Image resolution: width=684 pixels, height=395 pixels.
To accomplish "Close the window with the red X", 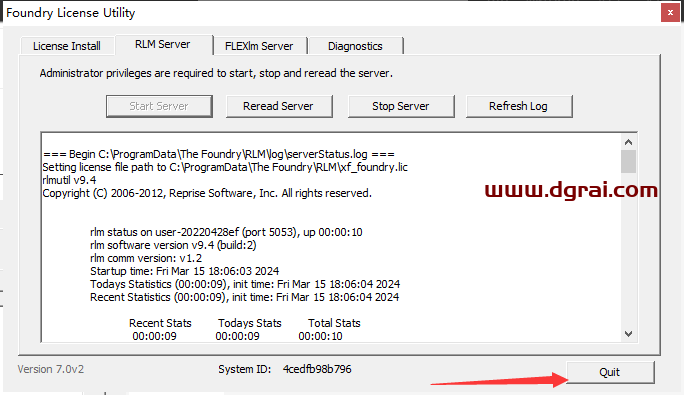I will [670, 13].
